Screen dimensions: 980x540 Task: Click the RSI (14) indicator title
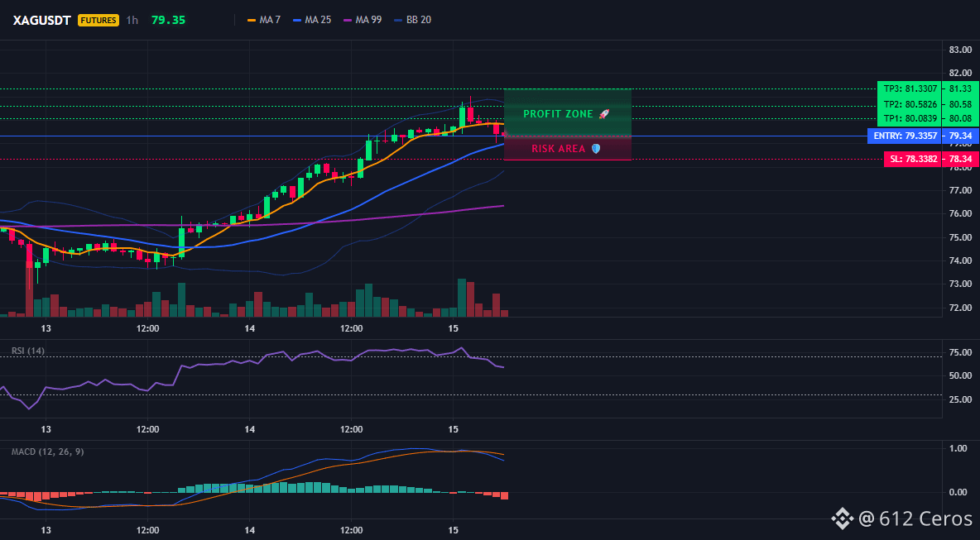[x=28, y=351]
